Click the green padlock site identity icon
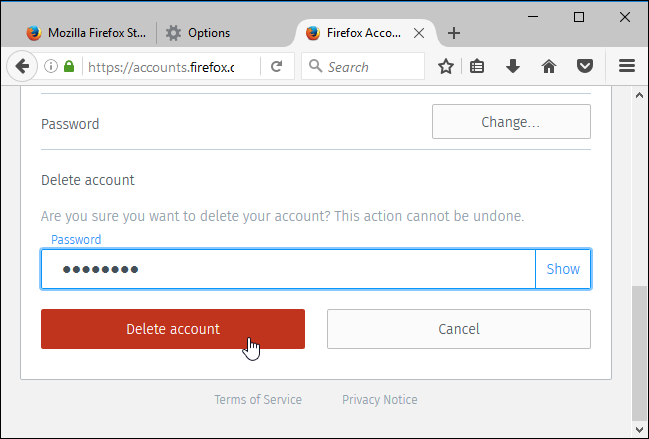 click(69, 67)
